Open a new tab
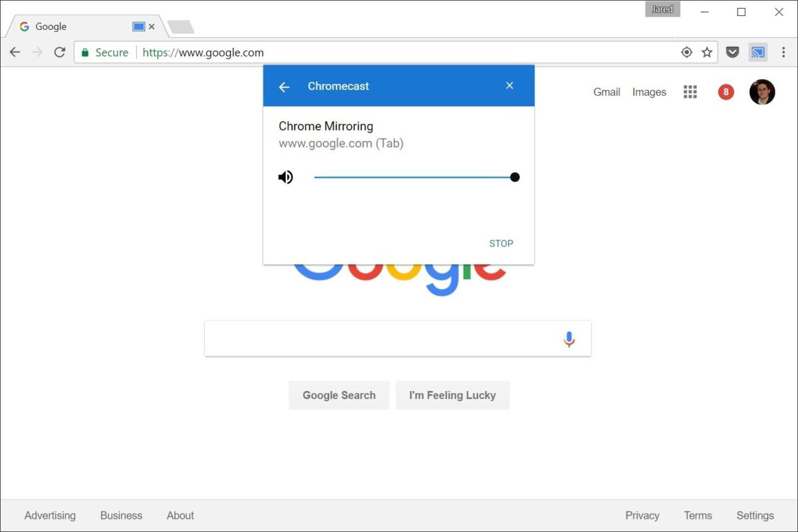 pyautogui.click(x=180, y=27)
